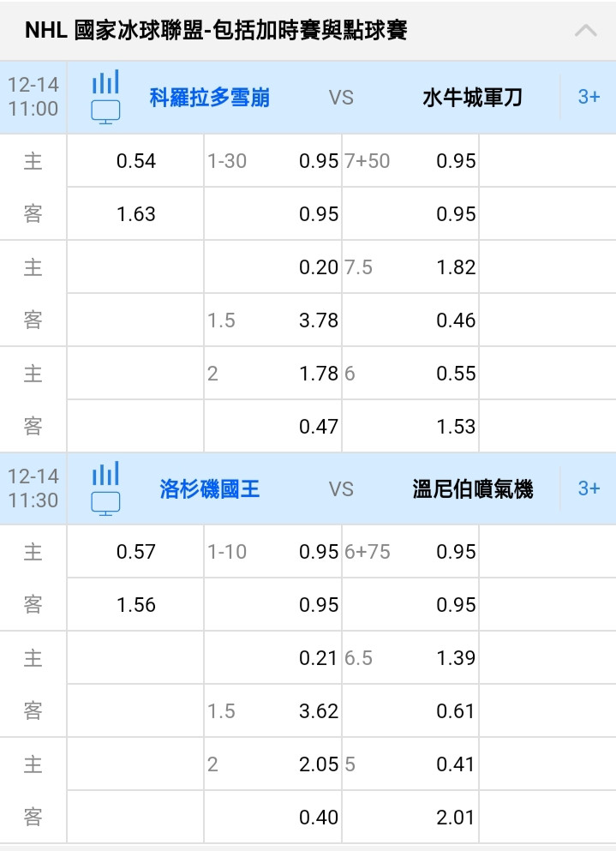
Task: Select away moneyline odds 1.56
Action: (135, 604)
